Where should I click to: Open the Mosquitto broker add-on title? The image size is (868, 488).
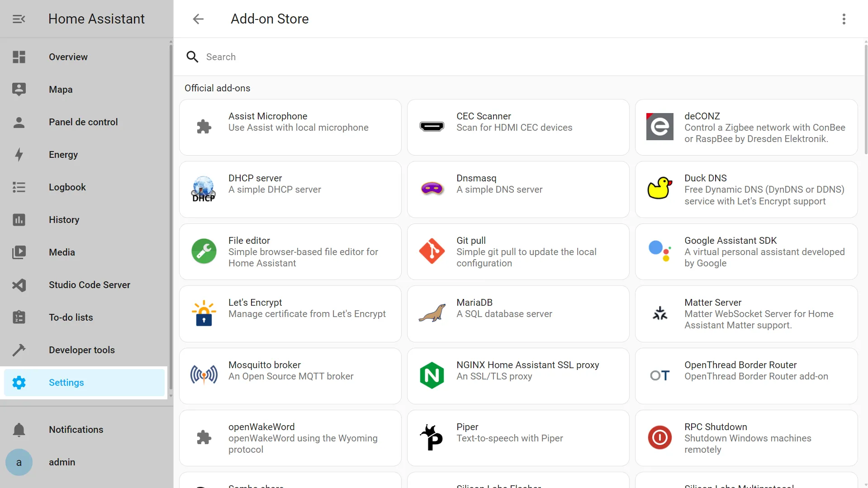point(265,365)
